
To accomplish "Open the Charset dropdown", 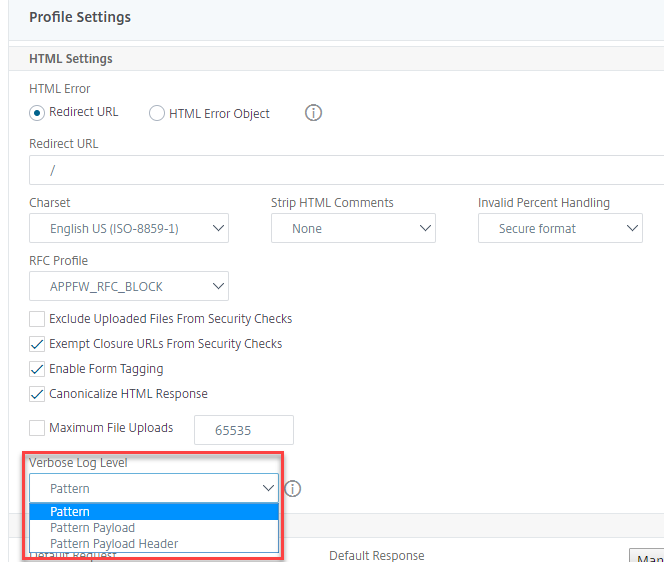I will 129,228.
